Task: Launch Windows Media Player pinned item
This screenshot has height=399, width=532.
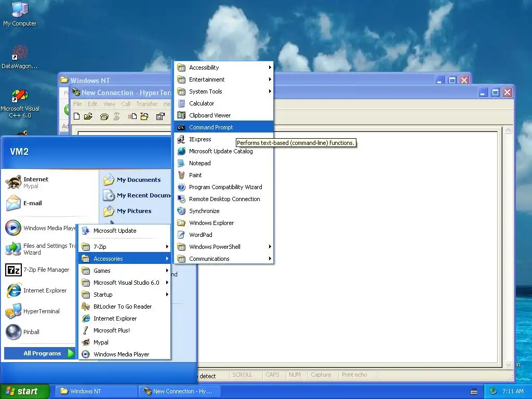Action: (40, 228)
